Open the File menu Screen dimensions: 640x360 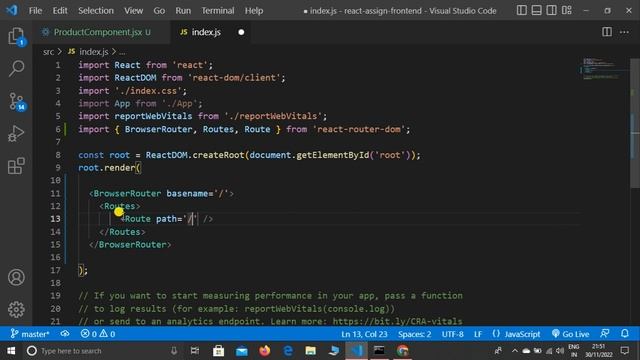click(x=36, y=11)
